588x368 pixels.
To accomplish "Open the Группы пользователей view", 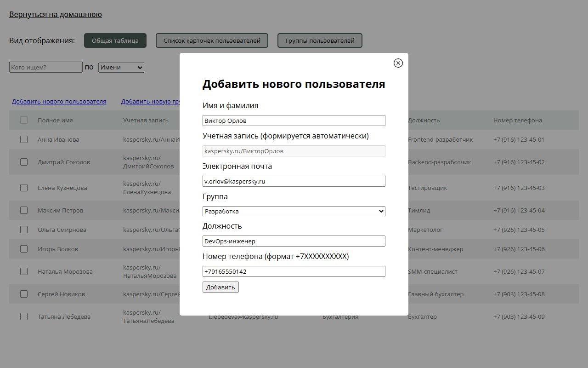I will tap(320, 40).
